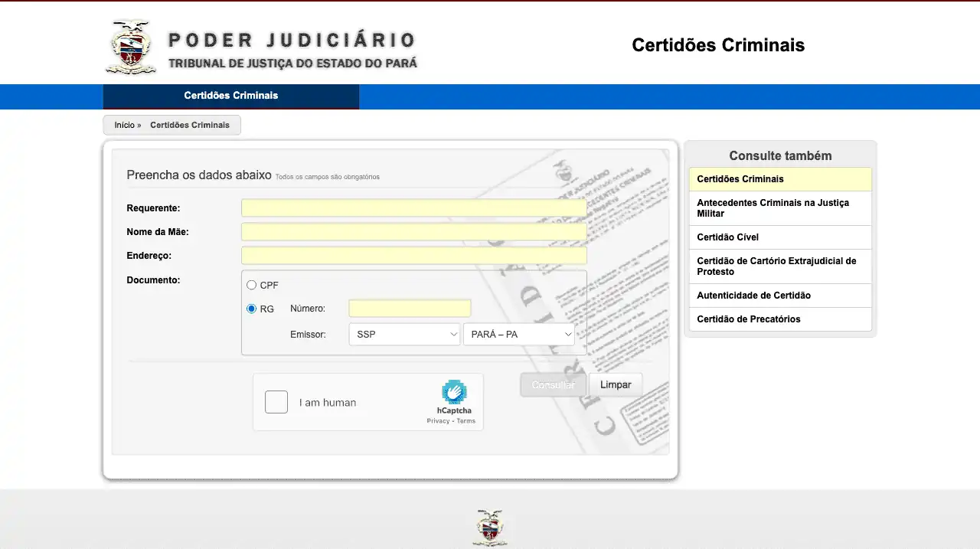Select the CPF document radio button
Screen dimensions: 980x549
tap(251, 285)
